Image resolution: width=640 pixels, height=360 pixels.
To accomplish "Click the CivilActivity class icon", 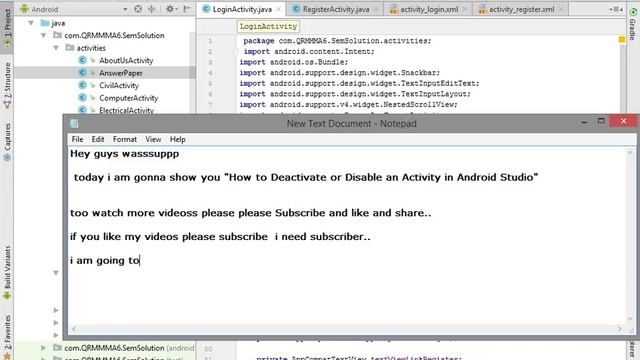I will coord(82,85).
